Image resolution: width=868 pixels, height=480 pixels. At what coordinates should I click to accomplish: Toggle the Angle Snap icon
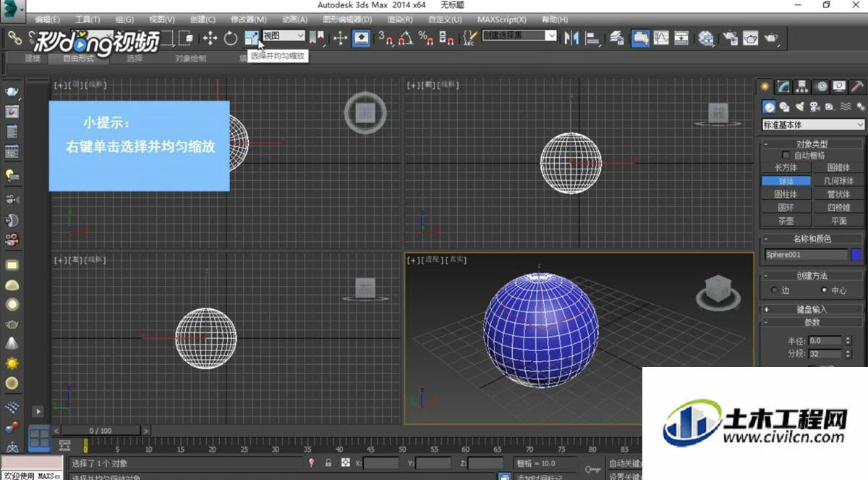pyautogui.click(x=406, y=38)
